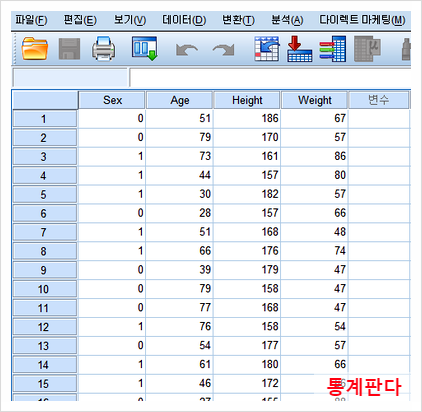Image resolution: width=422 pixels, height=412 pixels.
Task: Click the Print icon
Action: coord(104,49)
